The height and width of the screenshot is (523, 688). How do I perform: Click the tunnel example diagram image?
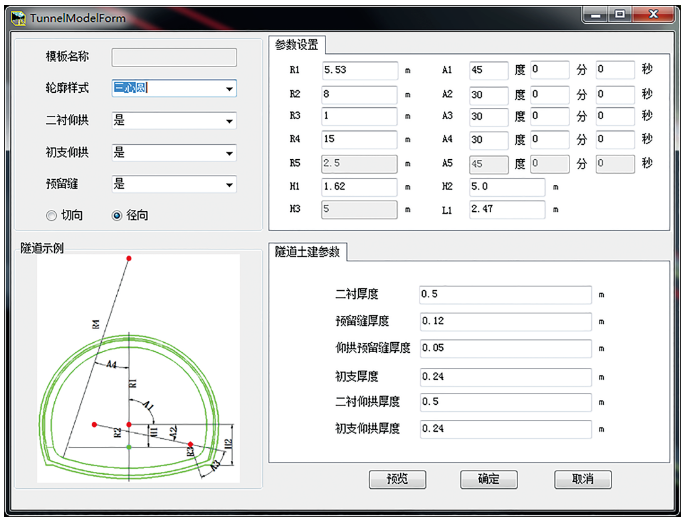[x=138, y=369]
